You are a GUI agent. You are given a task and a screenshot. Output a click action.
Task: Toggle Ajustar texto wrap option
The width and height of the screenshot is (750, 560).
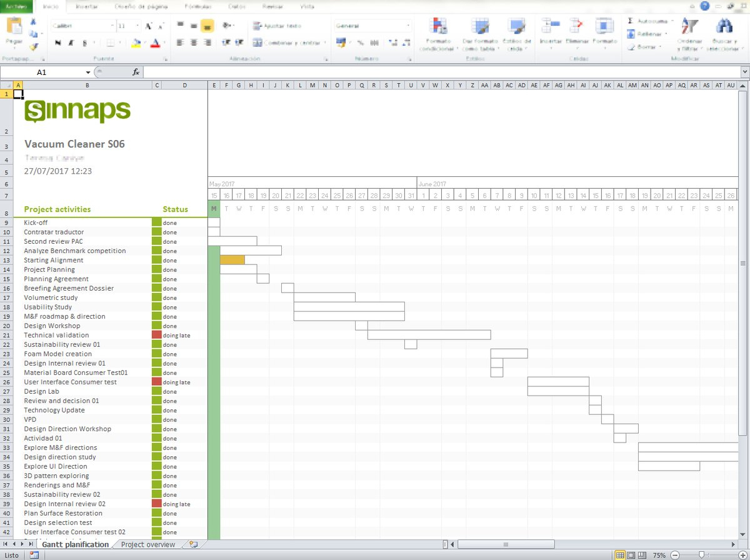coord(277,26)
